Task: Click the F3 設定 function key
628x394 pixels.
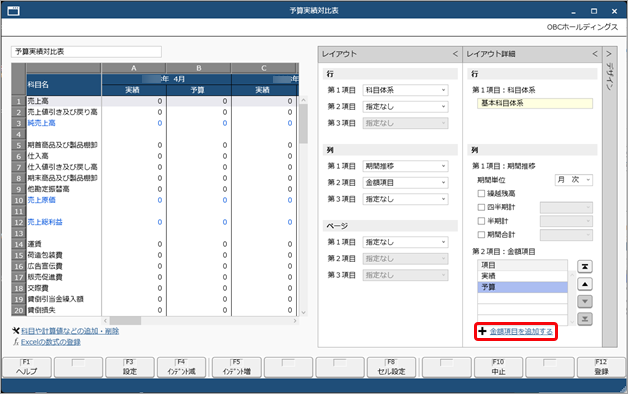Action: click(x=130, y=367)
